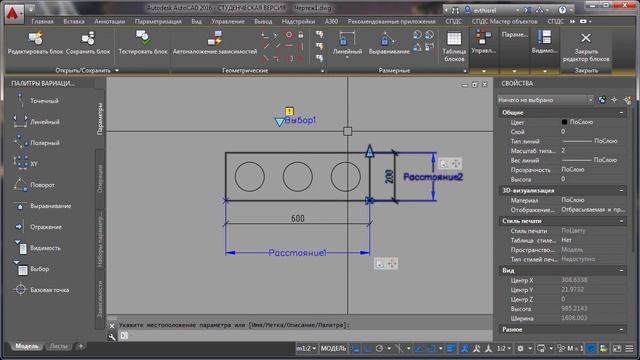Collapse the Общие properties section
Screen dimensions: 640x360
(x=621, y=113)
